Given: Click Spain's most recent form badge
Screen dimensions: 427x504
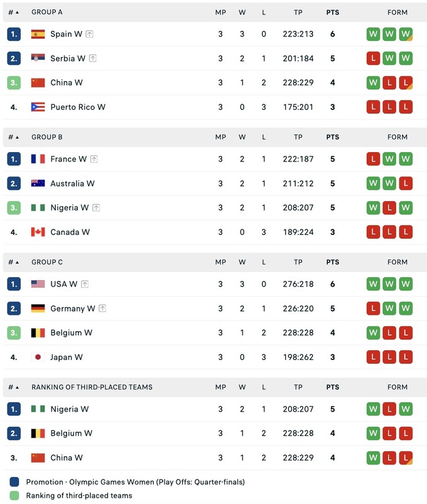Looking at the screenshot, I should coord(406,34).
